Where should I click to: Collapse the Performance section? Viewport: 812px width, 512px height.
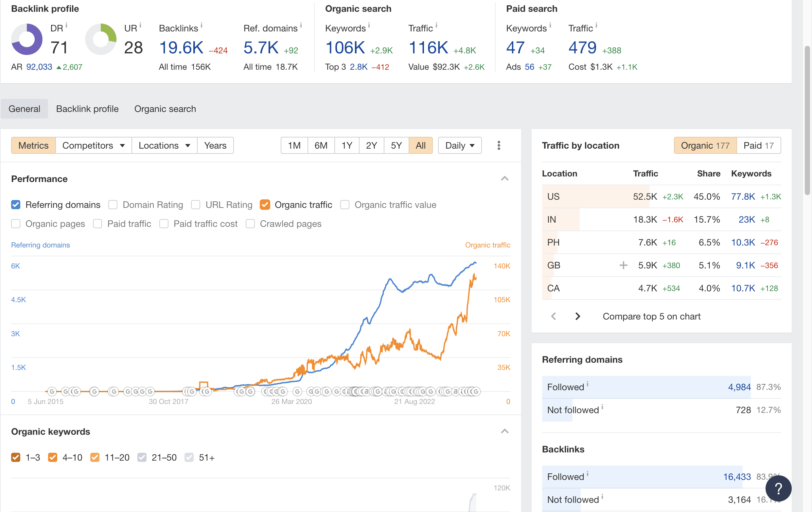click(x=504, y=178)
